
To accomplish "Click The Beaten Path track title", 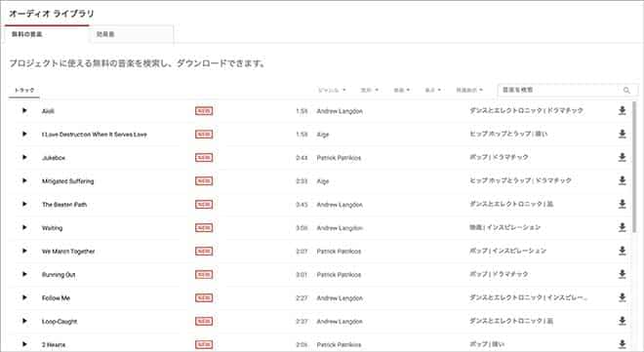I will coord(64,205).
